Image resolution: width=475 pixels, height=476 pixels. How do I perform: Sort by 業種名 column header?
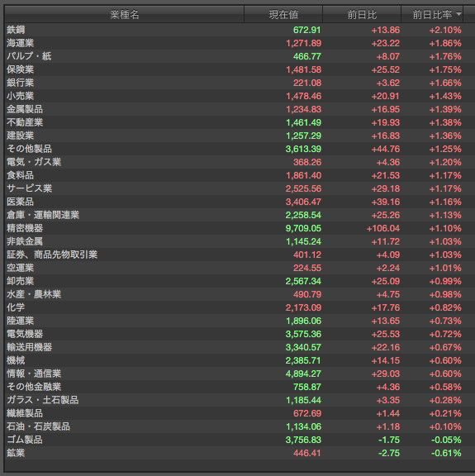coord(125,15)
